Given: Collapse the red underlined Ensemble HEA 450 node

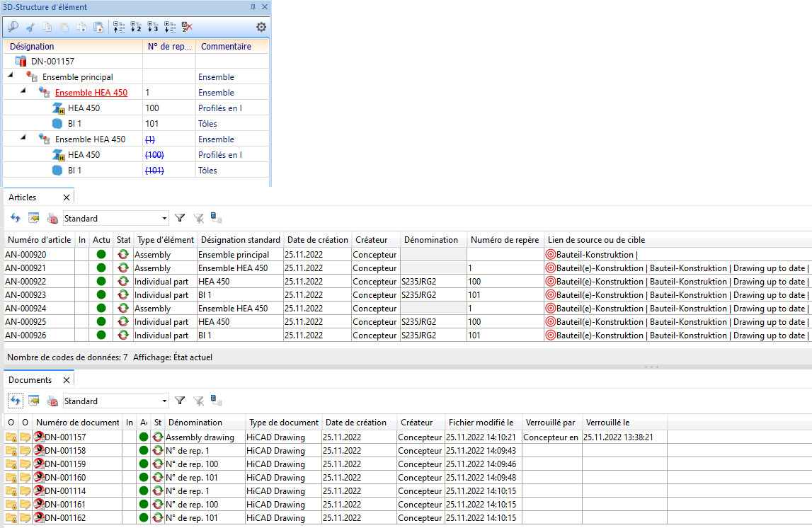Looking at the screenshot, I should (x=23, y=90).
